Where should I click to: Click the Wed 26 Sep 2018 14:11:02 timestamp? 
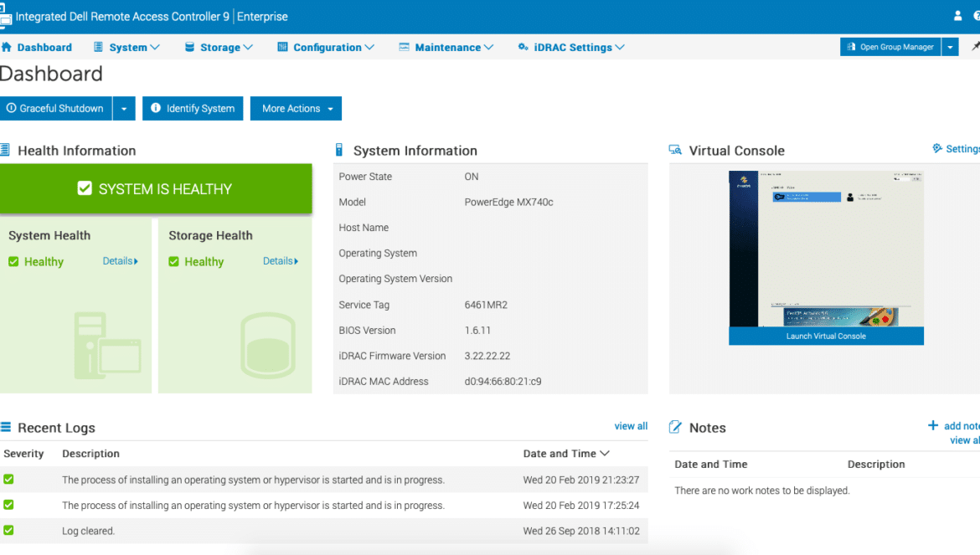[x=581, y=531]
